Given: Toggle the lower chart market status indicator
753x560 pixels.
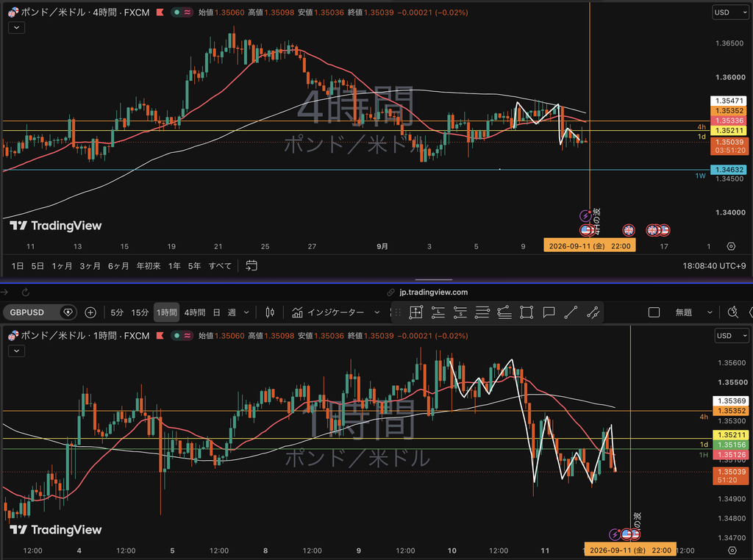Looking at the screenshot, I should coord(177,336).
